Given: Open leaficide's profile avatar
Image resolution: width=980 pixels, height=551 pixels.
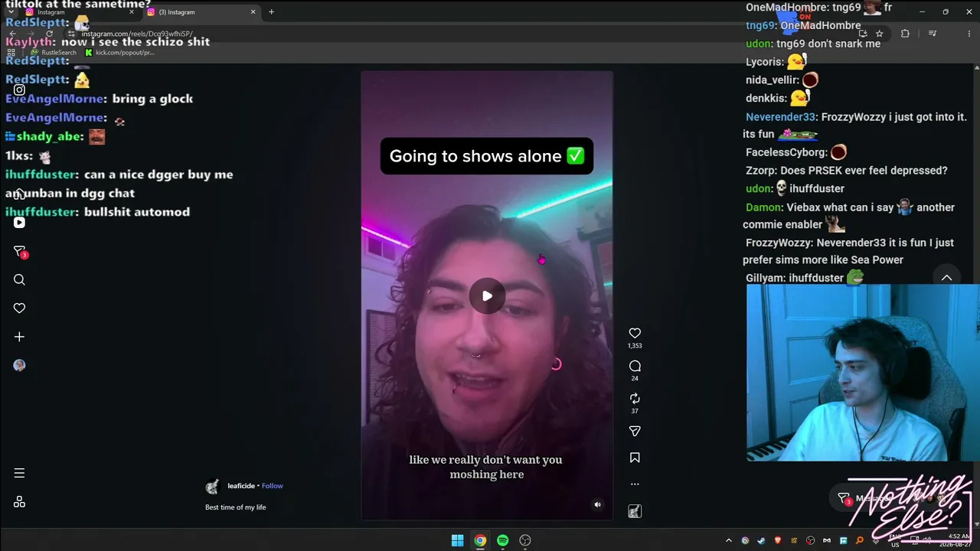Looking at the screenshot, I should (213, 486).
